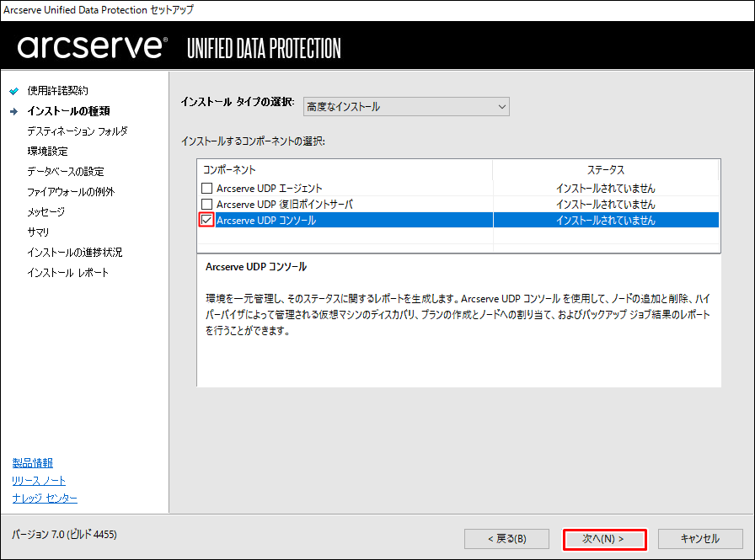The height and width of the screenshot is (560, 755).
Task: Click the arcserve logo in the banner
Action: [93, 46]
